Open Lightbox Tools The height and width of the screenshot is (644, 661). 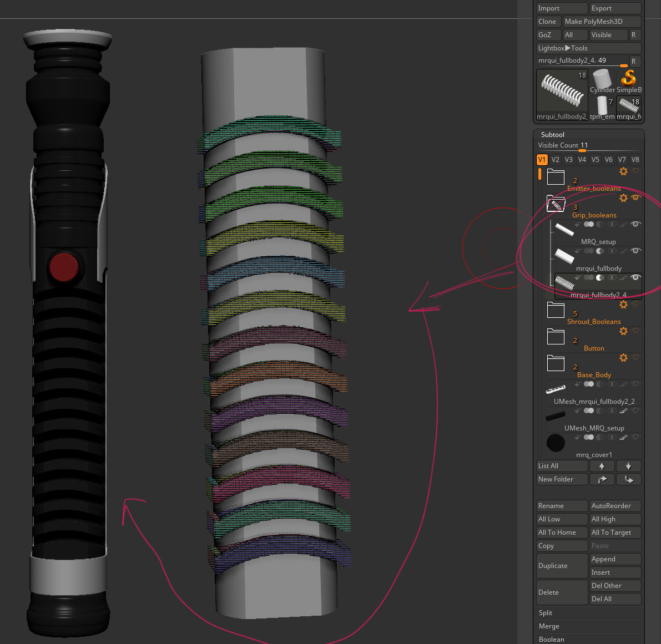[x=588, y=48]
